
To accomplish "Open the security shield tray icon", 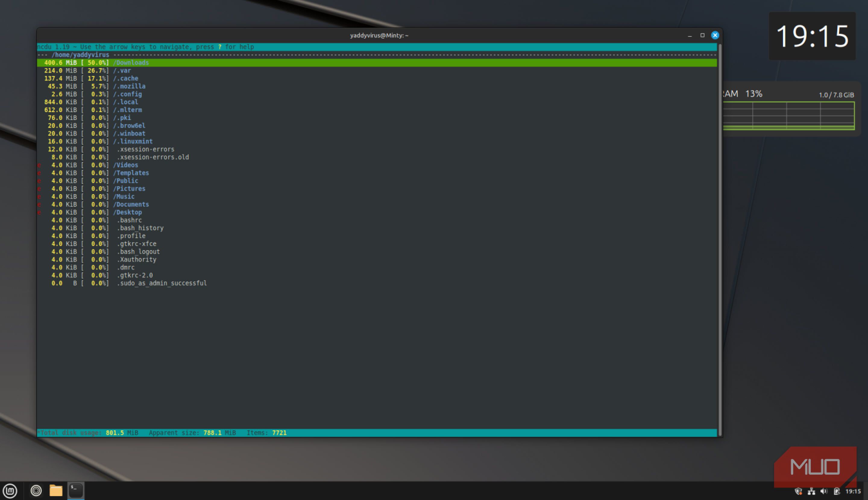I will pyautogui.click(x=799, y=492).
